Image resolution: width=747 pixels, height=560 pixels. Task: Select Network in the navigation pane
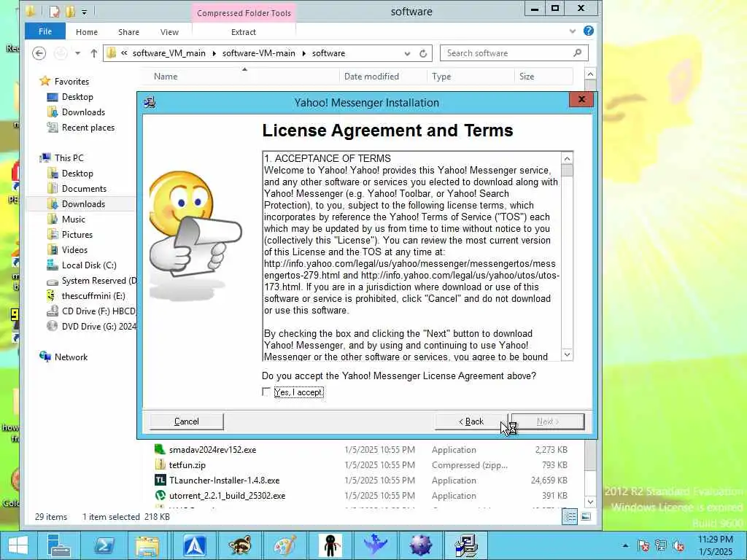coord(71,357)
